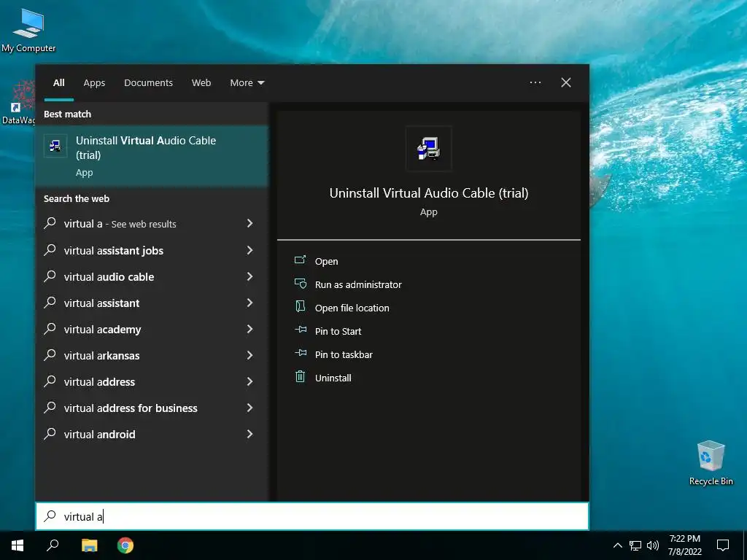The width and height of the screenshot is (747, 560).
Task: Expand the 'virtual a' web results arrow
Action: pos(249,223)
